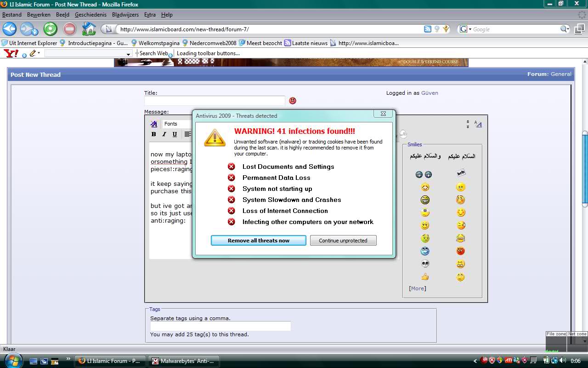Image resolution: width=588 pixels, height=368 pixels.
Task: Open the Fonts dropdown in editor
Action: pos(177,124)
